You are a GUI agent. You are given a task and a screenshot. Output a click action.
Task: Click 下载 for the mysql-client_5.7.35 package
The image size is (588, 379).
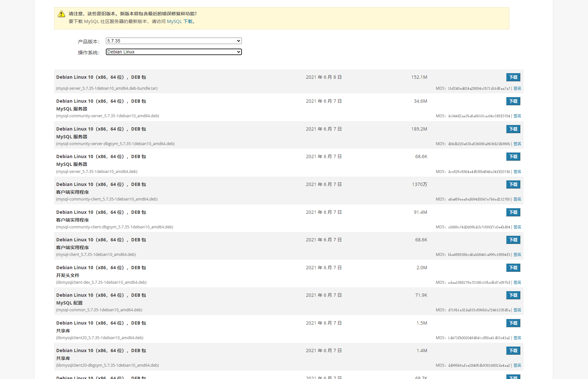[x=513, y=240]
